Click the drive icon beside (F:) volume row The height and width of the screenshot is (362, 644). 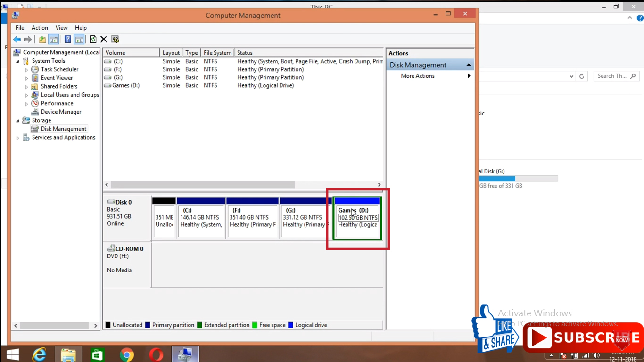point(108,69)
